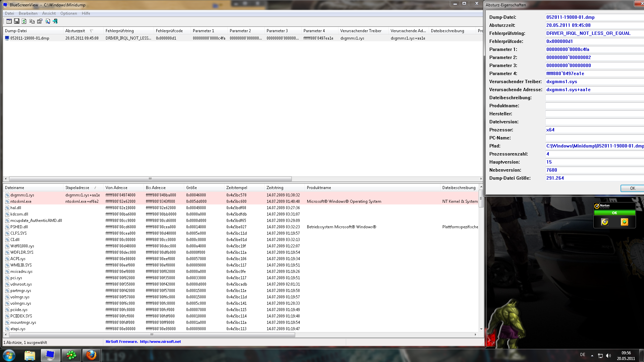
Task: Show hidden tray icons arrow
Action: coord(592,355)
